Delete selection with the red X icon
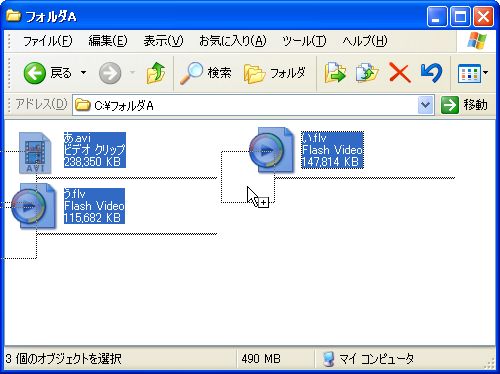 tap(399, 73)
